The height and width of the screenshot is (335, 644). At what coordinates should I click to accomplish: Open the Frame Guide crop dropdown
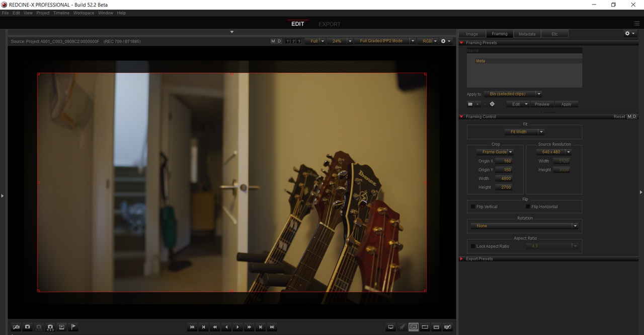pyautogui.click(x=495, y=152)
